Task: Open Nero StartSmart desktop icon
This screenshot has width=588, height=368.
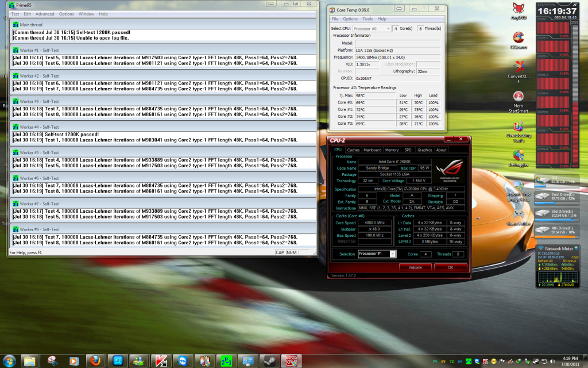Action: coord(519,102)
